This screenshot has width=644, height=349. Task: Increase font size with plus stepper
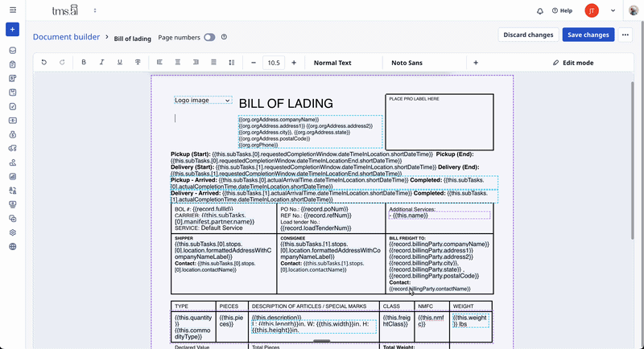[294, 63]
